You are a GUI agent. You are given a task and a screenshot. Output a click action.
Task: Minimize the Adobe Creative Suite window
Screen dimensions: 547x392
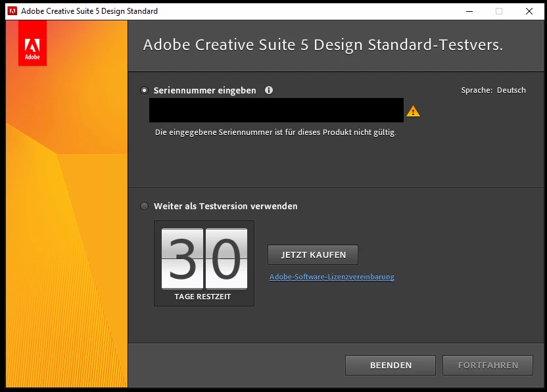pyautogui.click(x=469, y=11)
